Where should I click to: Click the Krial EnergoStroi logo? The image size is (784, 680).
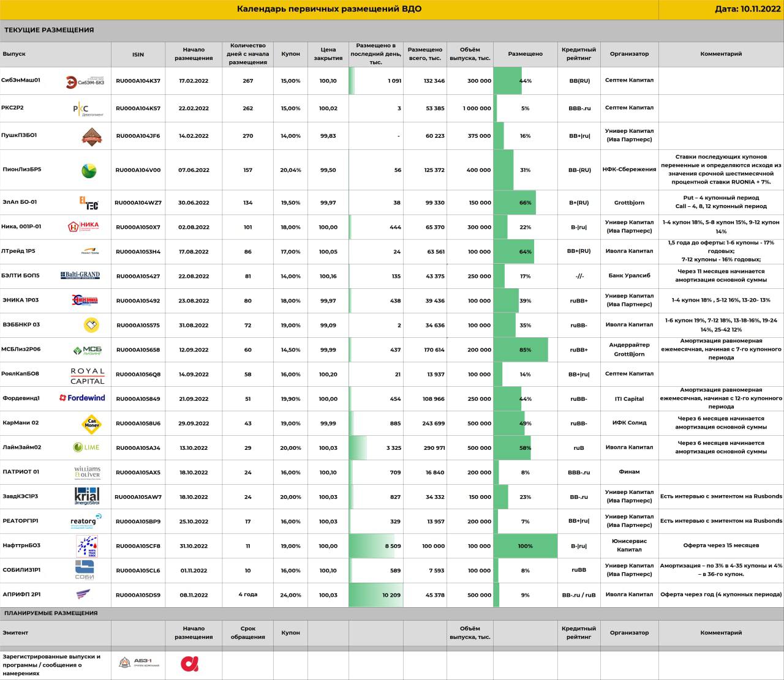click(x=86, y=496)
